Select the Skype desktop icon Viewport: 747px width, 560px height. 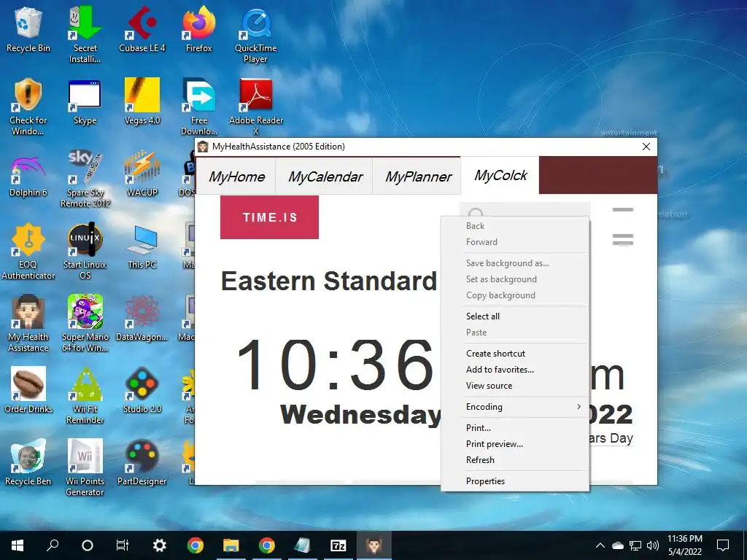coord(85,102)
